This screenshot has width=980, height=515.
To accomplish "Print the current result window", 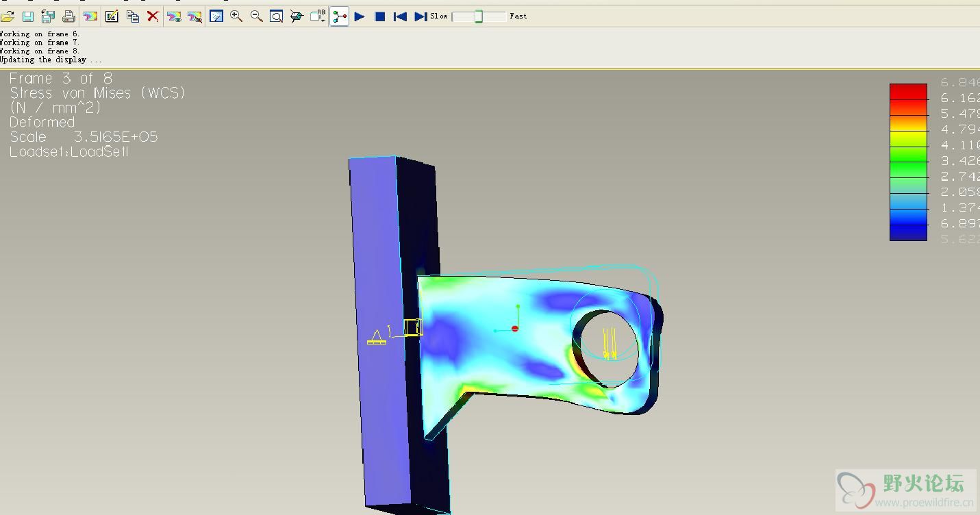I will click(x=68, y=16).
